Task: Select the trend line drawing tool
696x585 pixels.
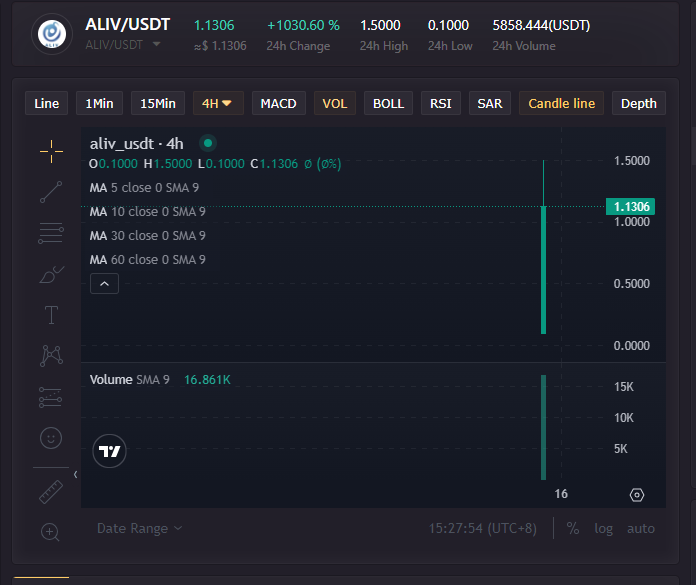Action: pyautogui.click(x=51, y=192)
